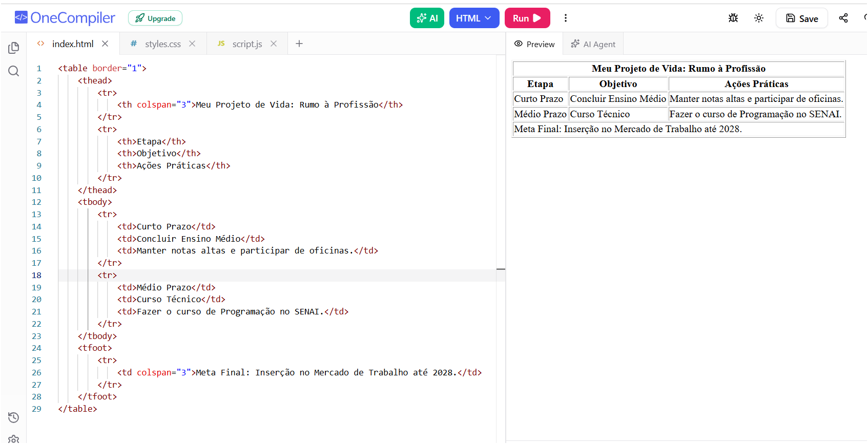Click the OneCompiler logo

point(65,18)
